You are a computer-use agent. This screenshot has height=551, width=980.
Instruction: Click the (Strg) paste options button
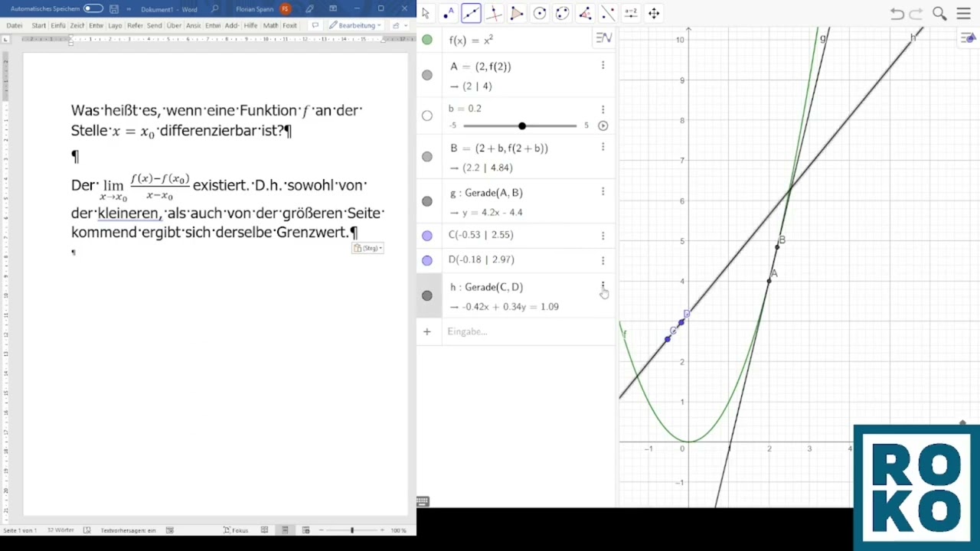point(367,248)
